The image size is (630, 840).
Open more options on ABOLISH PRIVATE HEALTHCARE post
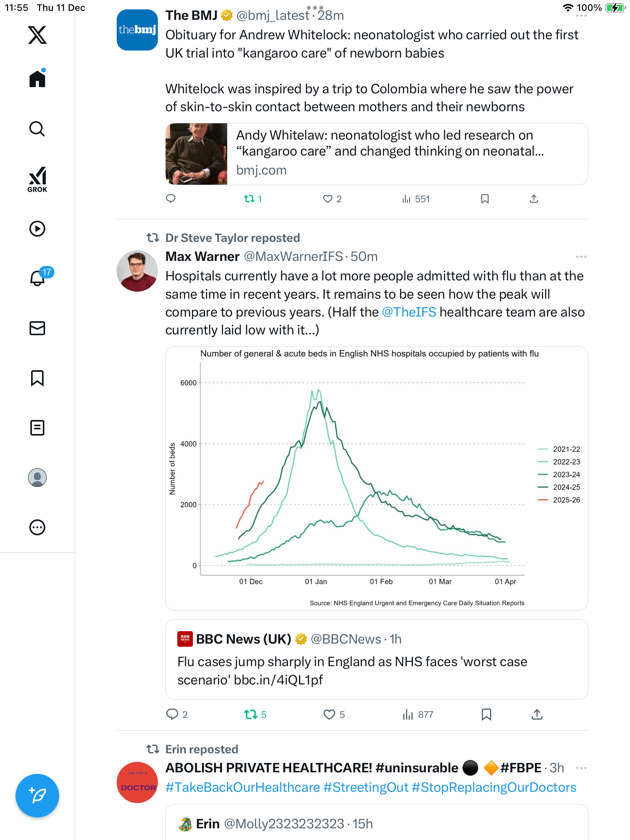pos(581,768)
